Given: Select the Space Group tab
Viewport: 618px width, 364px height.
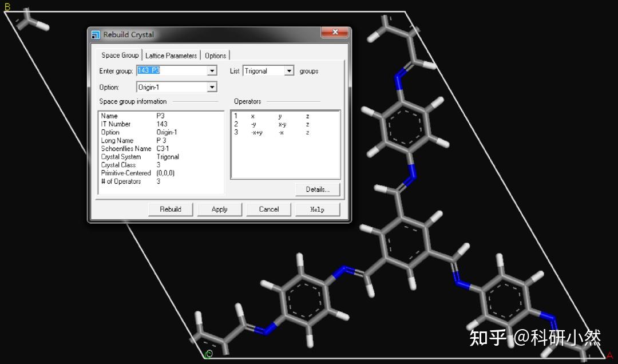Looking at the screenshot, I should [120, 55].
